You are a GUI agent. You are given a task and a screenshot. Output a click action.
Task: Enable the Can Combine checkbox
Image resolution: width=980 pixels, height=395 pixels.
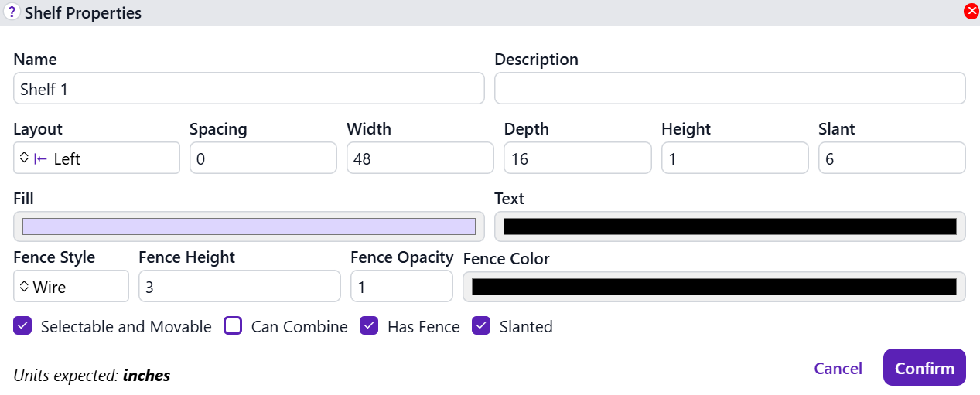tap(233, 326)
